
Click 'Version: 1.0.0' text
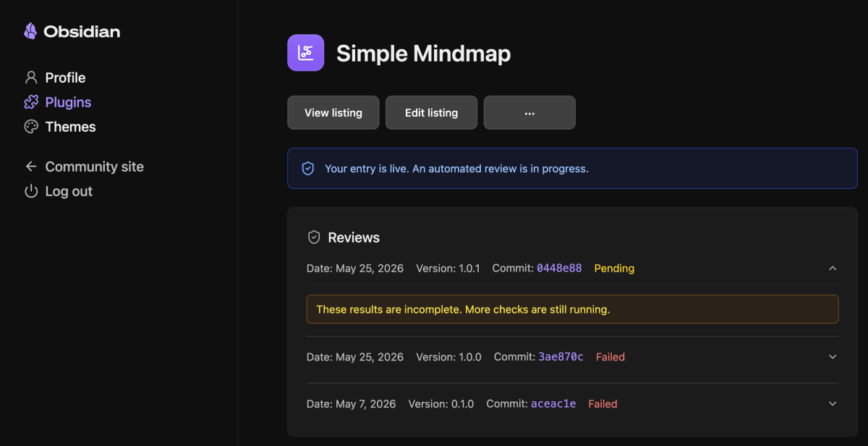(448, 357)
